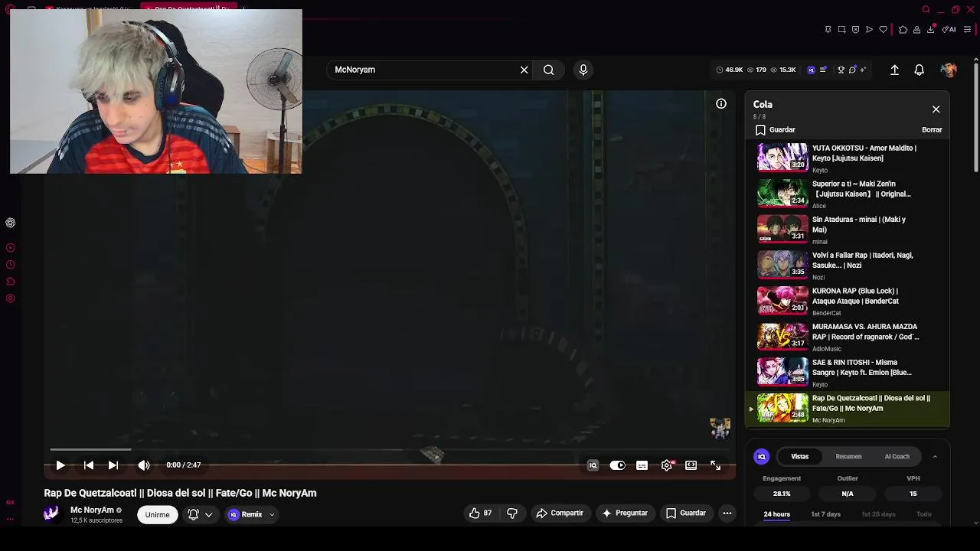This screenshot has width=980, height=551.
Task: Open the ad blocker shield icon
Action: [x=855, y=30]
